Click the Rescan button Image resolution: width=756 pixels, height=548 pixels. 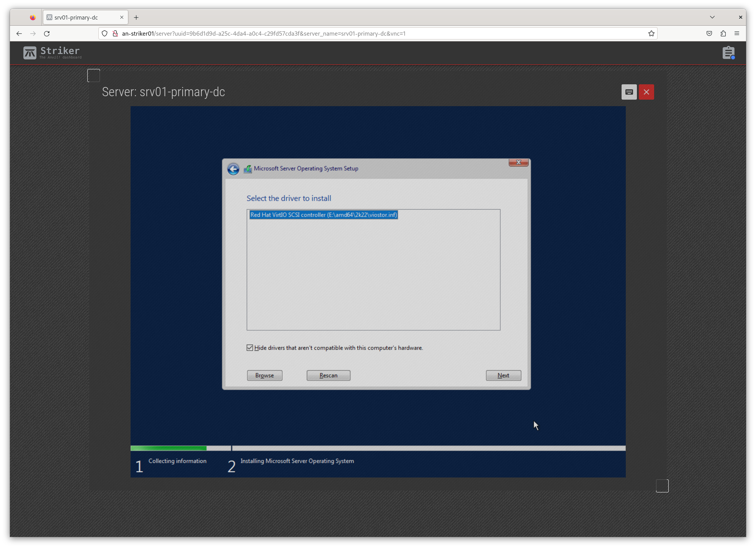pyautogui.click(x=329, y=376)
